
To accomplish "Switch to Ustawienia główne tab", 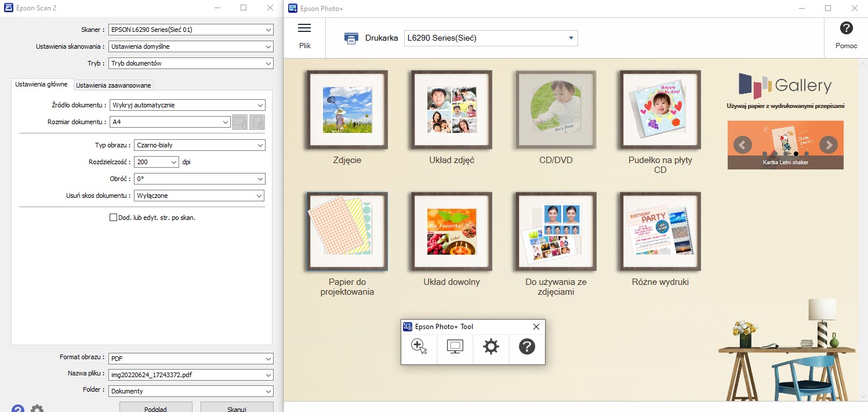I will 41,85.
